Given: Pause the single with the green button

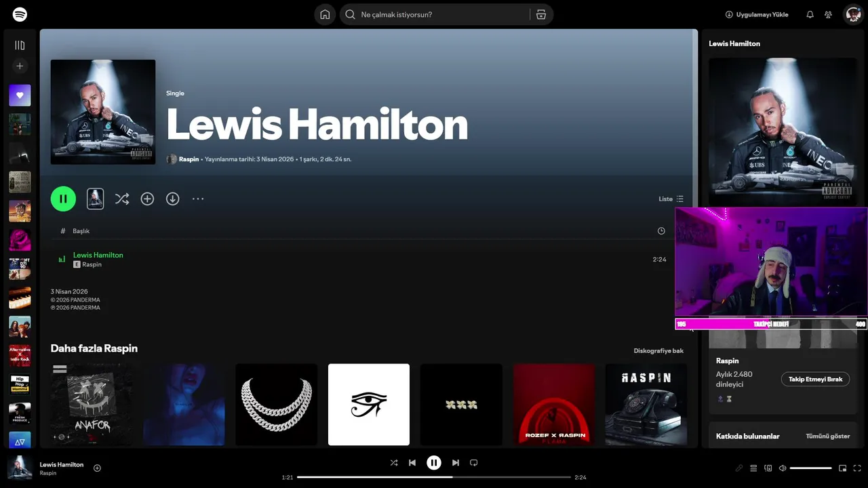Looking at the screenshot, I should 63,199.
